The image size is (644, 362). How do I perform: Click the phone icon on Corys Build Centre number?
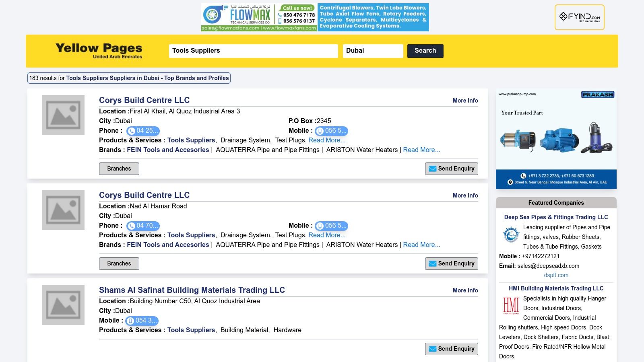[132, 131]
